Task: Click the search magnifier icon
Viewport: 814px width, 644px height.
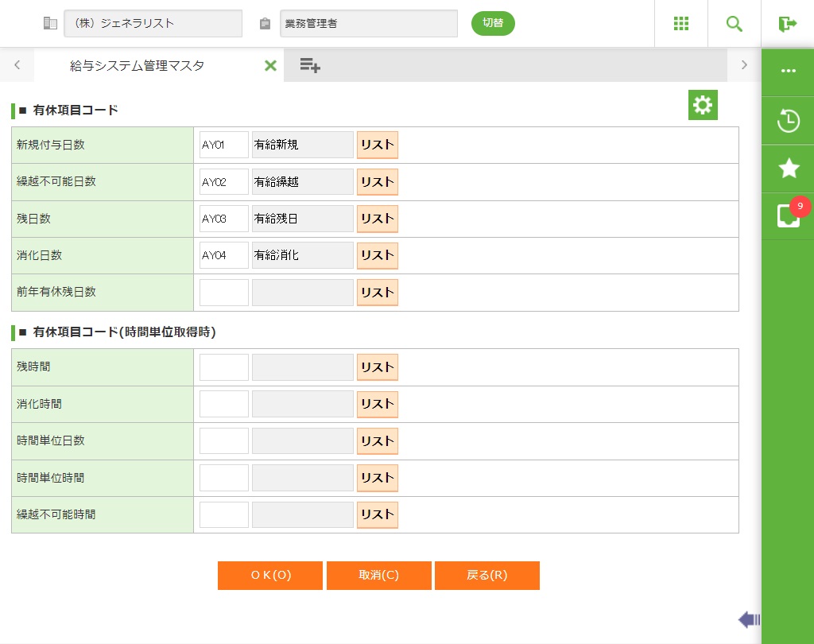Action: [x=734, y=24]
